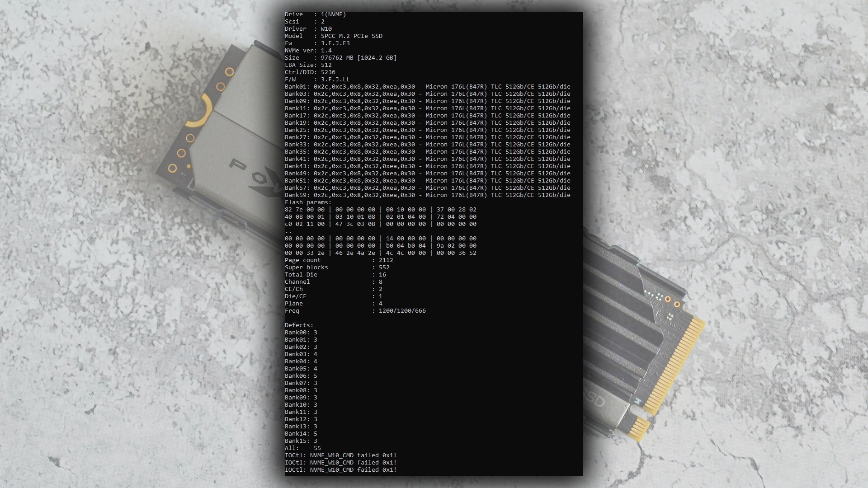Click defect line 'Bank10: 3'
This screenshot has height=488, width=868.
(301, 405)
